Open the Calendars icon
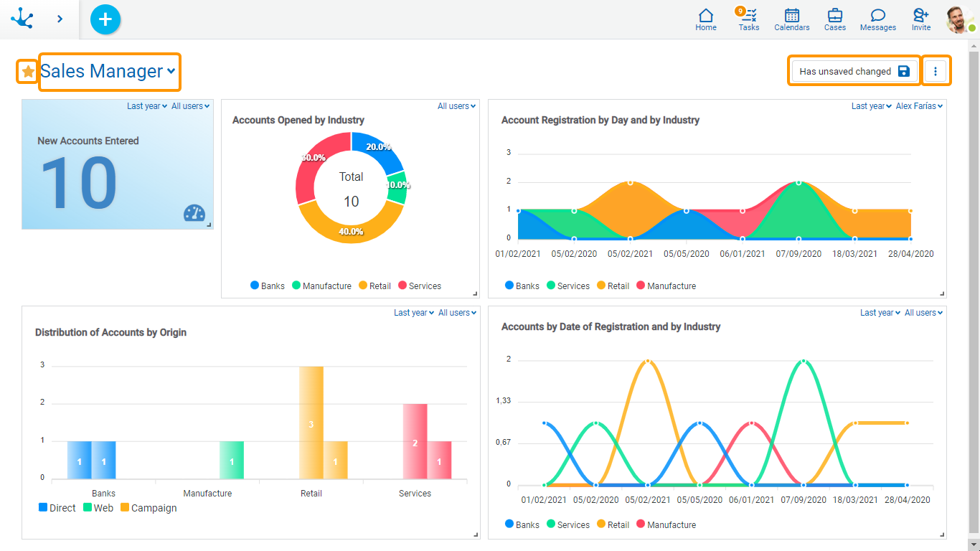Screen dimensions: 980x551 (x=792, y=19)
